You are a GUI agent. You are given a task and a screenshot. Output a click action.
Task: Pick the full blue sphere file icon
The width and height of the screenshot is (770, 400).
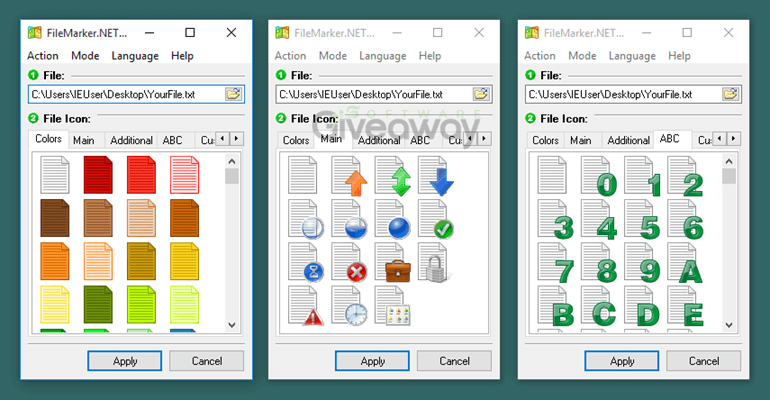392,219
